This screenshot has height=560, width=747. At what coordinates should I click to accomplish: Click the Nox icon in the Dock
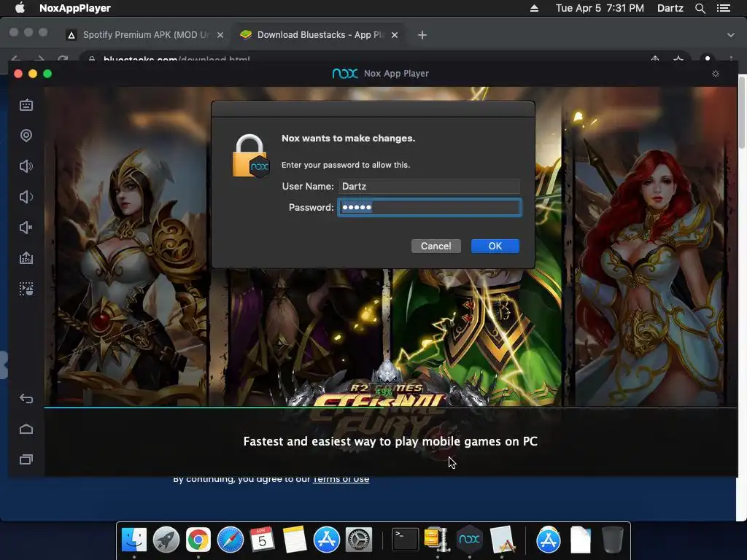coord(469,540)
